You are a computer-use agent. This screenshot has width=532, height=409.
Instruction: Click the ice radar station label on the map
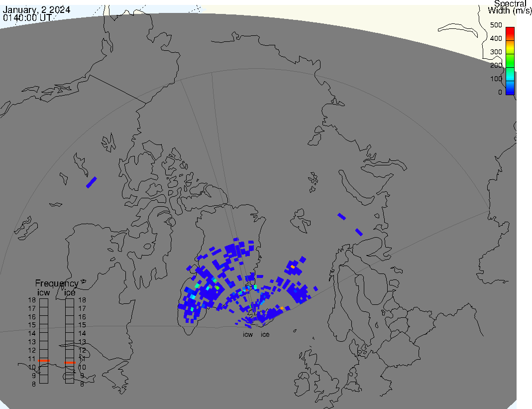[x=265, y=334]
